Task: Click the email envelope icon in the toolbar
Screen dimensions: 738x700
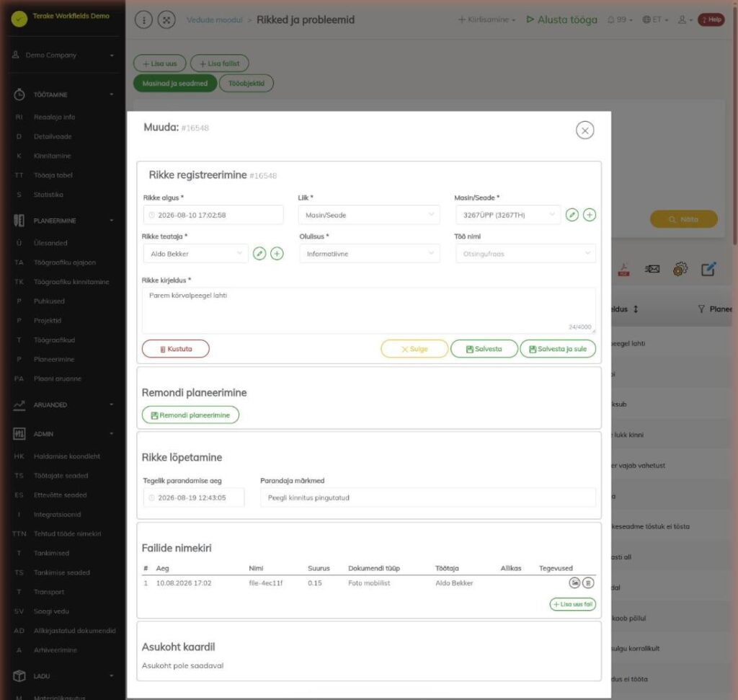Action: (652, 269)
